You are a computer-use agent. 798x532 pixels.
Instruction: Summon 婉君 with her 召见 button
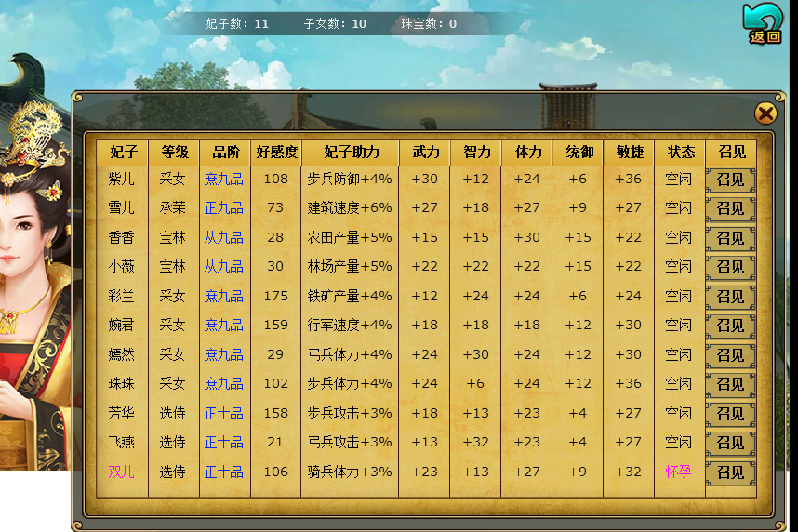tap(730, 326)
